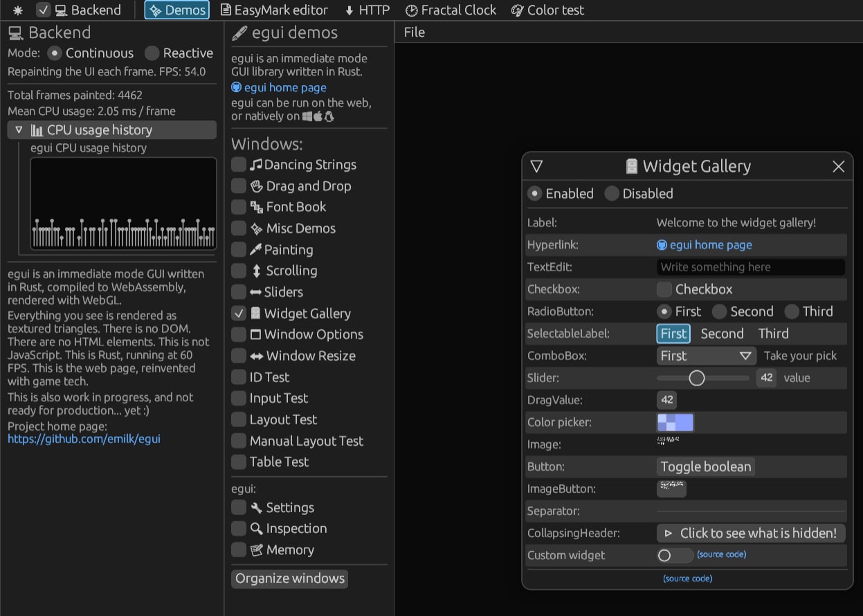Image resolution: width=863 pixels, height=616 pixels.
Task: Click the Inspection magnifier icon
Action: (x=256, y=529)
